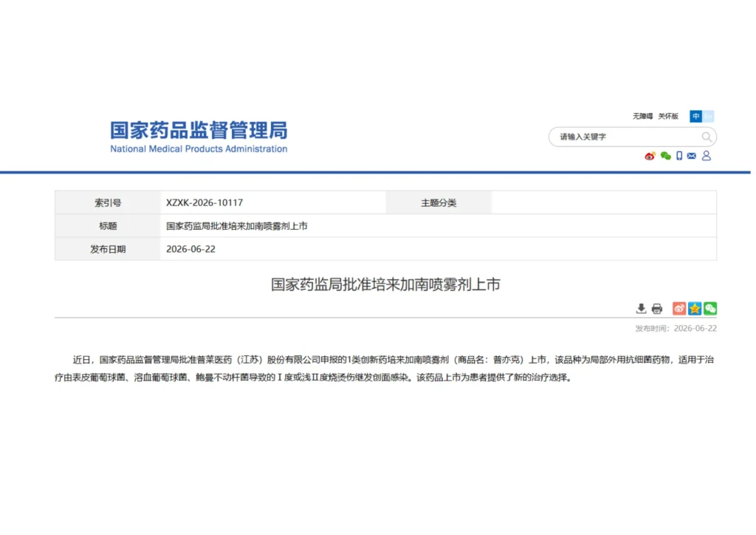Screen dimensions: 756x535
Task: Download the article with the download icon
Action: coord(641,309)
